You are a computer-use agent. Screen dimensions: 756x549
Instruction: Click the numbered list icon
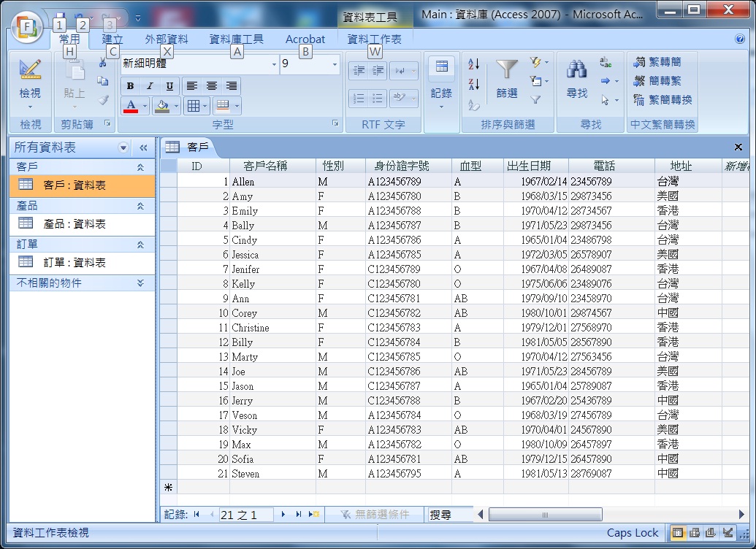(x=359, y=99)
